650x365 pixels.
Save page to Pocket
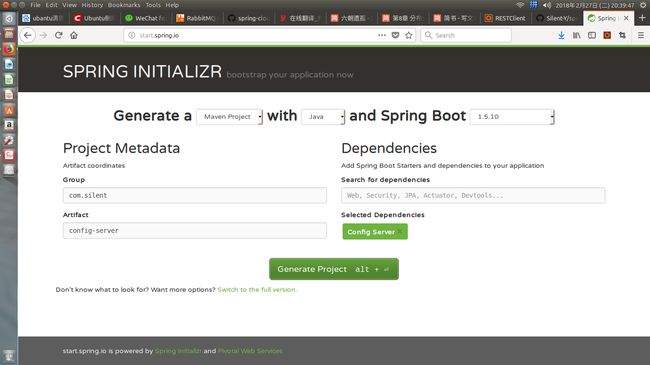point(395,35)
